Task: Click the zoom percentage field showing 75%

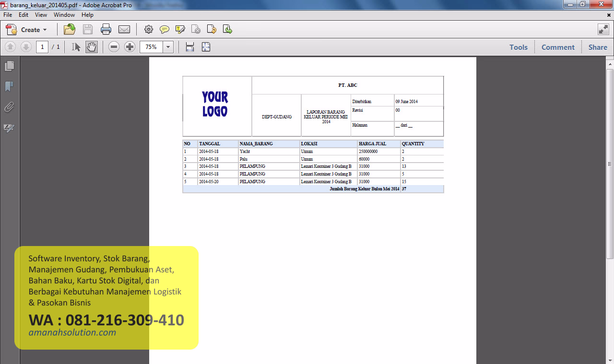Action: point(152,47)
